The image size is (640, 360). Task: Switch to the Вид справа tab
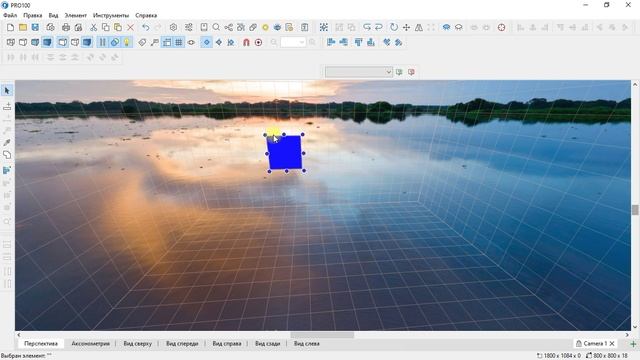(x=227, y=344)
